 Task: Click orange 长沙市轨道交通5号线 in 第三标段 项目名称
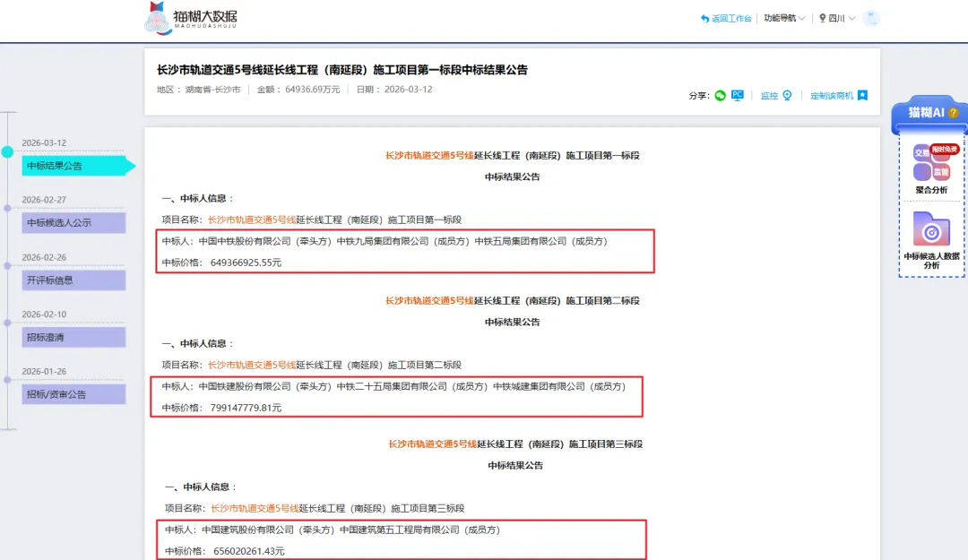255,508
